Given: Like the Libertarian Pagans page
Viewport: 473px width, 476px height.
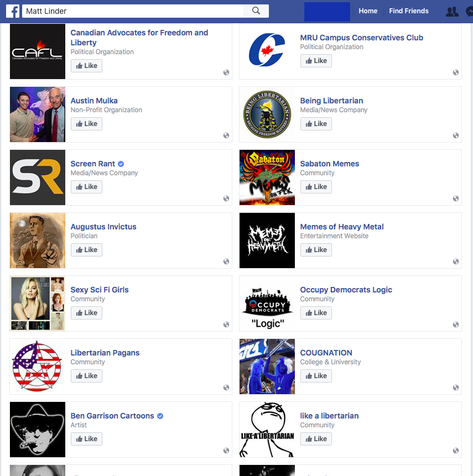Looking at the screenshot, I should coord(87,376).
